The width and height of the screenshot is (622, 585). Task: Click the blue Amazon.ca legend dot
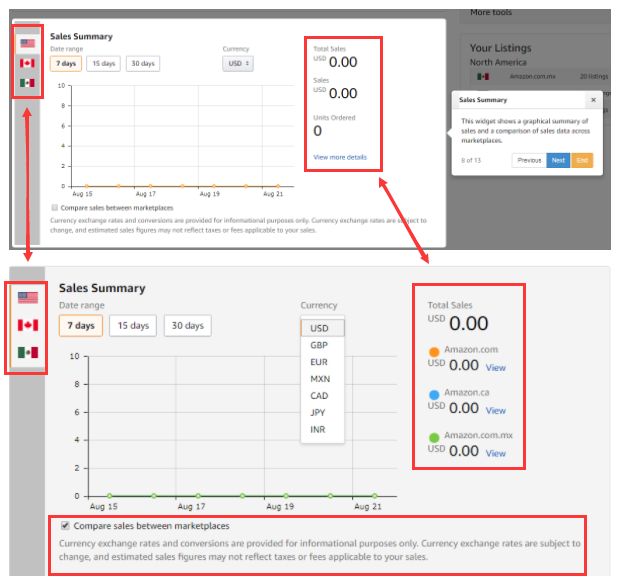pyautogui.click(x=434, y=395)
